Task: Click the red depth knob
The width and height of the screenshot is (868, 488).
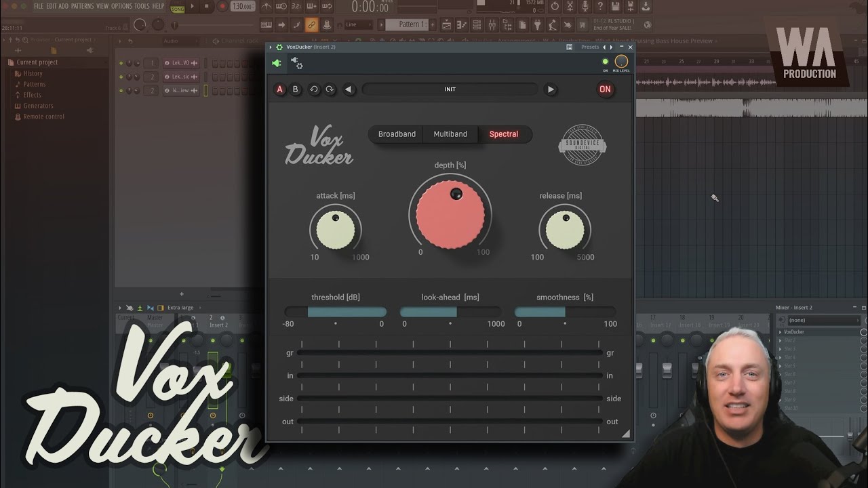Action: pyautogui.click(x=450, y=214)
